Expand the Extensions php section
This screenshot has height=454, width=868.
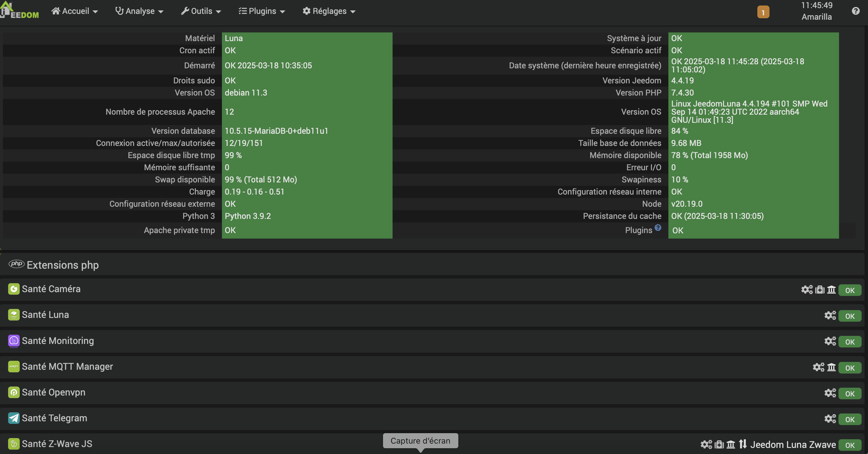click(63, 265)
